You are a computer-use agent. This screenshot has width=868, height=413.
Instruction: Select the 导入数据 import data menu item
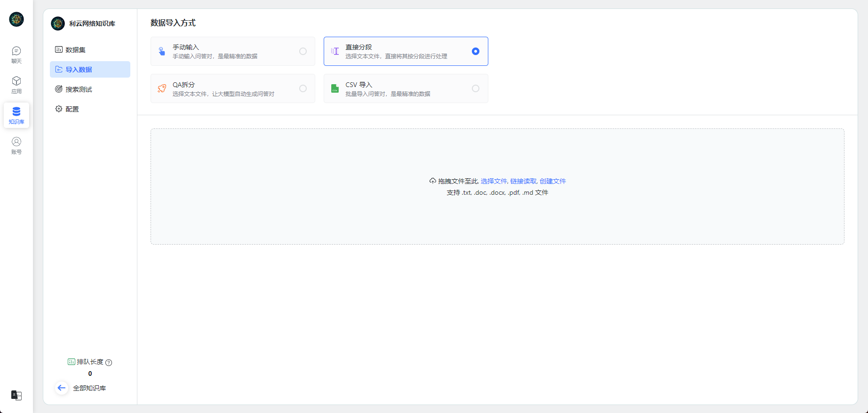[90, 70]
